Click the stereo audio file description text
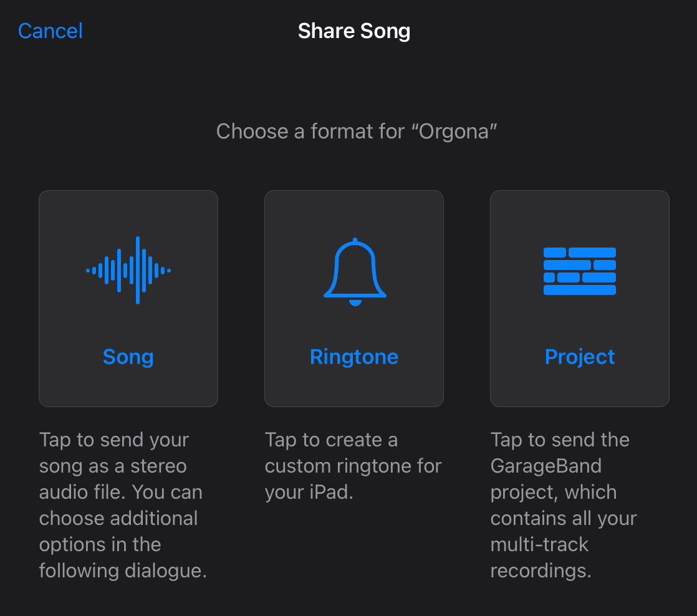Screen dimensions: 697x616 point(123,505)
